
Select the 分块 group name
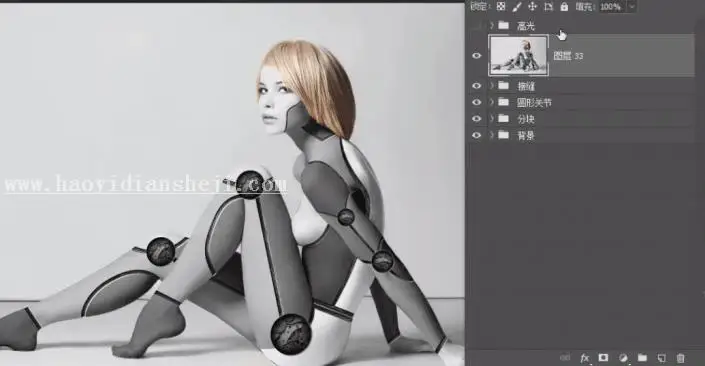(526, 119)
